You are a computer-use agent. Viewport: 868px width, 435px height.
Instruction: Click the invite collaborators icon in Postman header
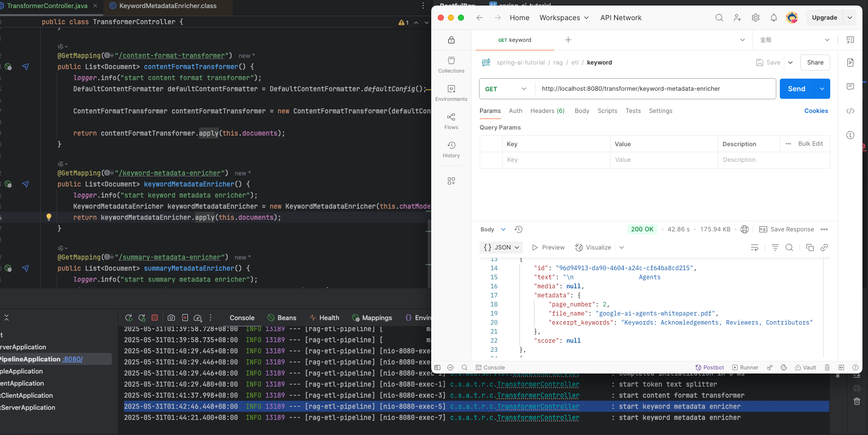click(738, 18)
